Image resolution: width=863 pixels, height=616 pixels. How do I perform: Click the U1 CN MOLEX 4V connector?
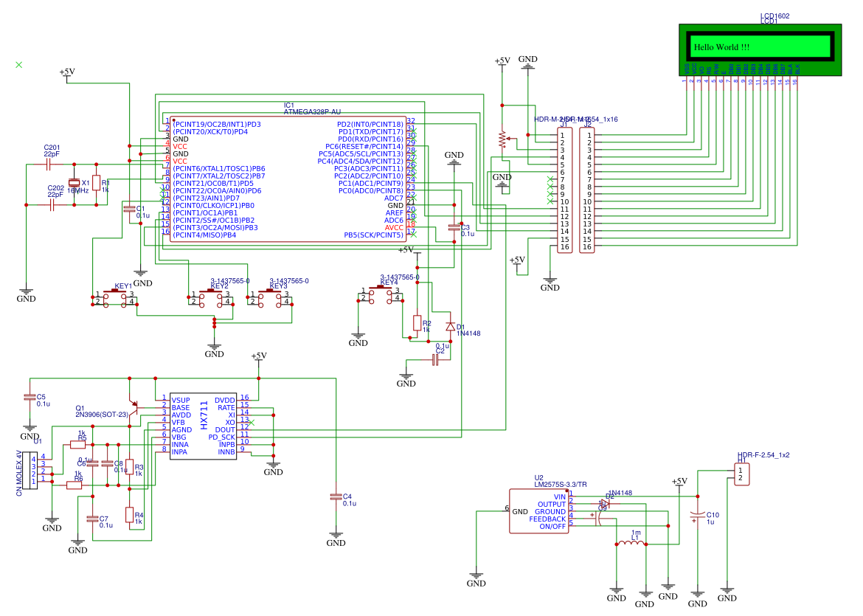coord(30,470)
